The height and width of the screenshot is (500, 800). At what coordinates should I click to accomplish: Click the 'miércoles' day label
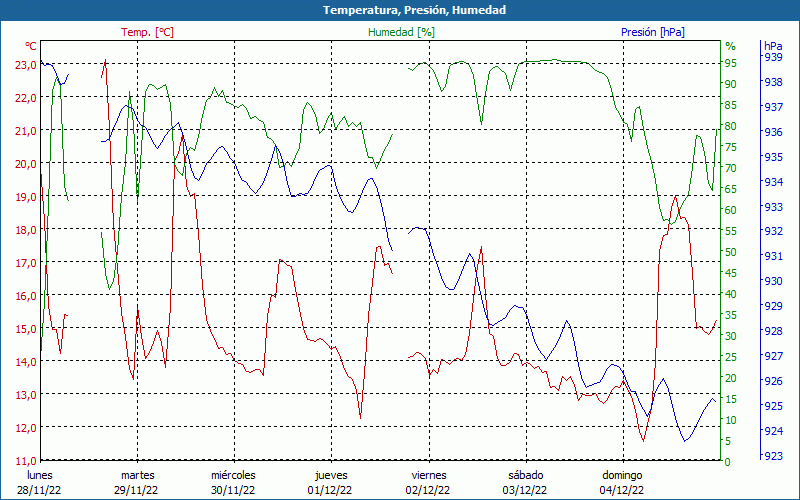233,475
